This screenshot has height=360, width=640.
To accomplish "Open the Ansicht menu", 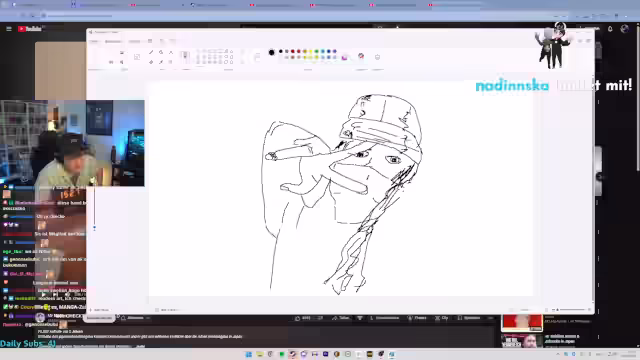I will pyautogui.click(x=134, y=41).
